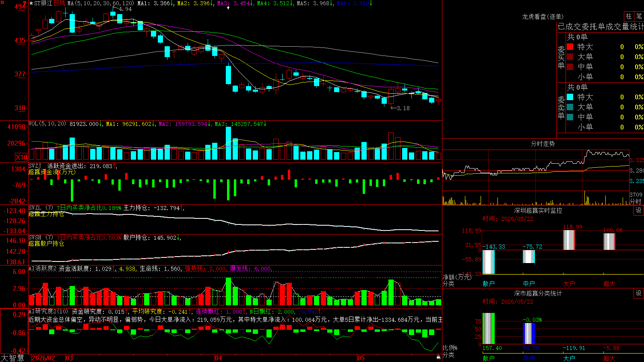Click the blue 中户 bar in 深市超赢分类统计
Viewport: 644px width, 362px height.
[529, 333]
